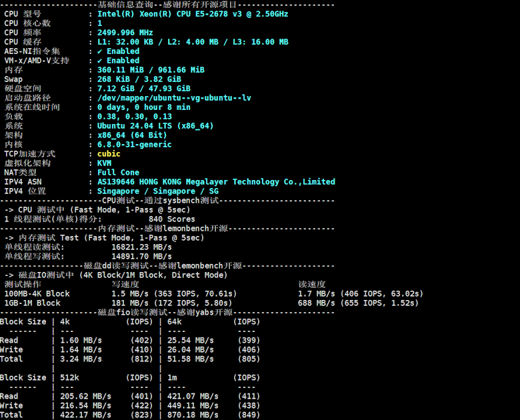Select 4k write value '1.64 MB/s'
The height and width of the screenshot is (420, 520).
(81, 350)
